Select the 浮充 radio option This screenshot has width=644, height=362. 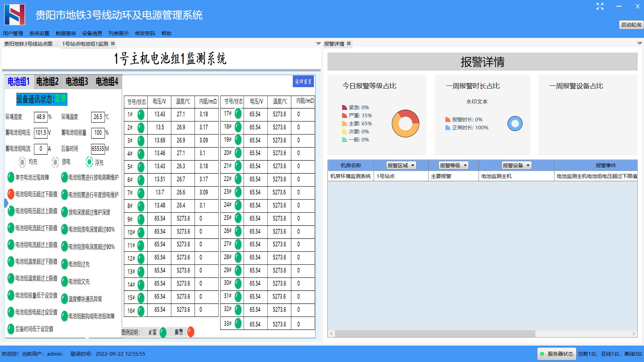coord(89,162)
